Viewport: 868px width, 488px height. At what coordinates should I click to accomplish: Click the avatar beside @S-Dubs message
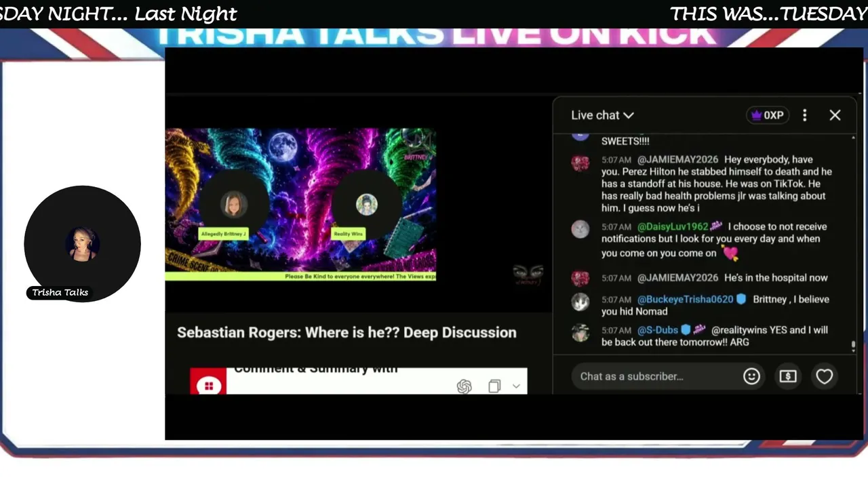tap(580, 333)
